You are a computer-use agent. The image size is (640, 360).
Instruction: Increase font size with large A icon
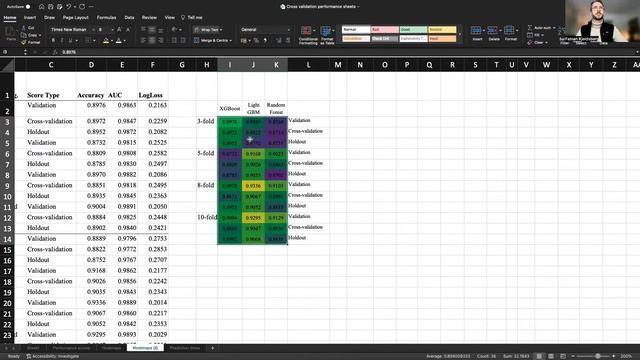tap(119, 29)
